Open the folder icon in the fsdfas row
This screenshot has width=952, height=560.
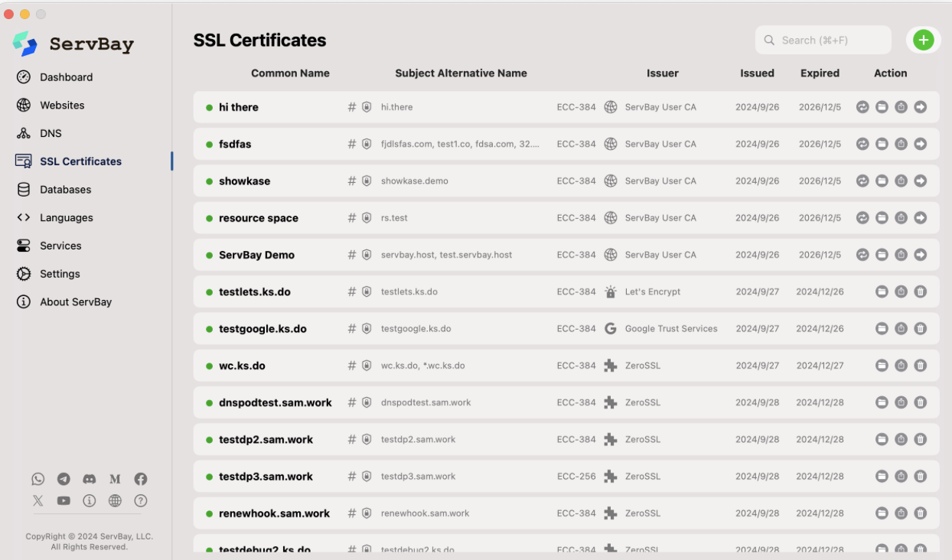[882, 144]
